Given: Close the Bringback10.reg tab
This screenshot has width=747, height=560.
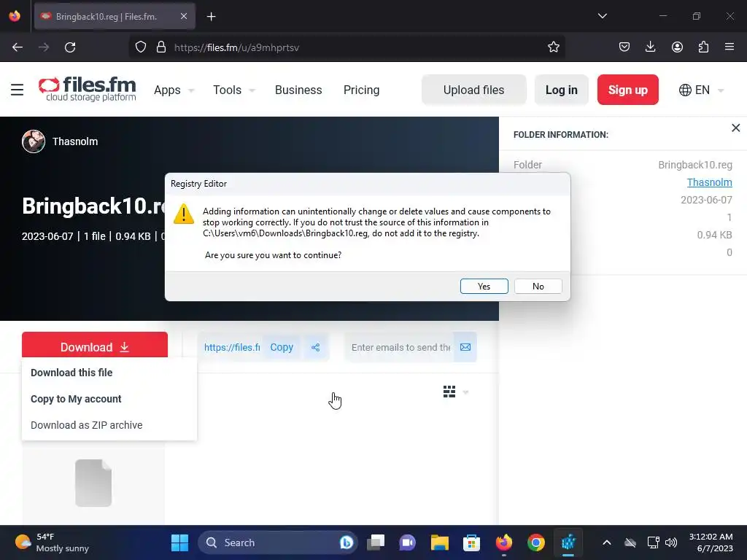Looking at the screenshot, I should click(x=184, y=16).
